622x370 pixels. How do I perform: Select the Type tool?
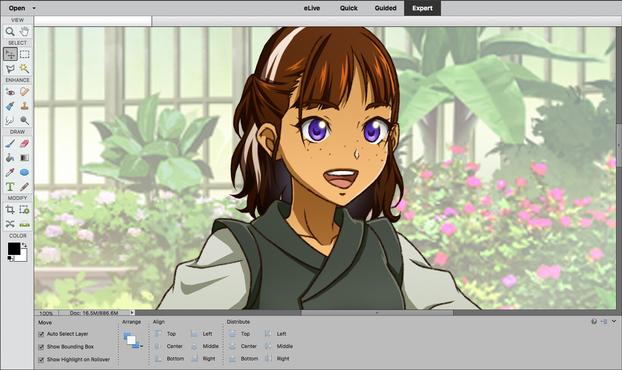click(x=10, y=186)
